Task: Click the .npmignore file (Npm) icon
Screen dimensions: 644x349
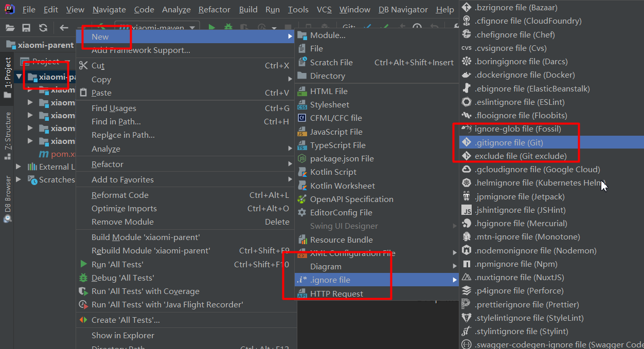Action: 467,264
